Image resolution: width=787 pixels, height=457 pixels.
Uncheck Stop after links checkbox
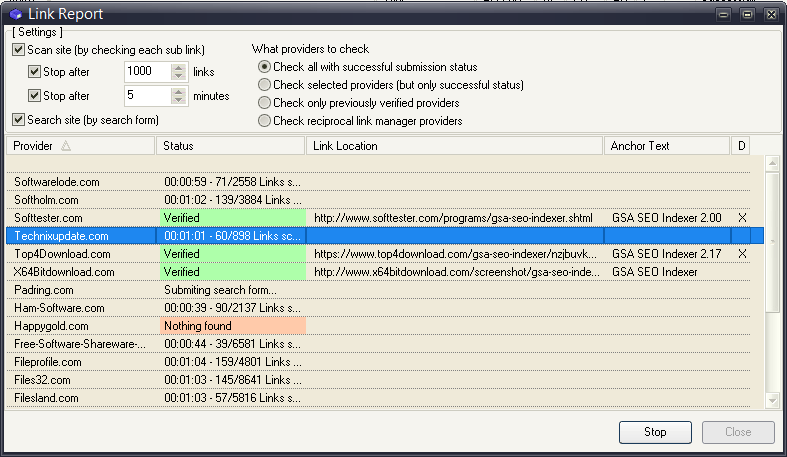click(x=34, y=72)
